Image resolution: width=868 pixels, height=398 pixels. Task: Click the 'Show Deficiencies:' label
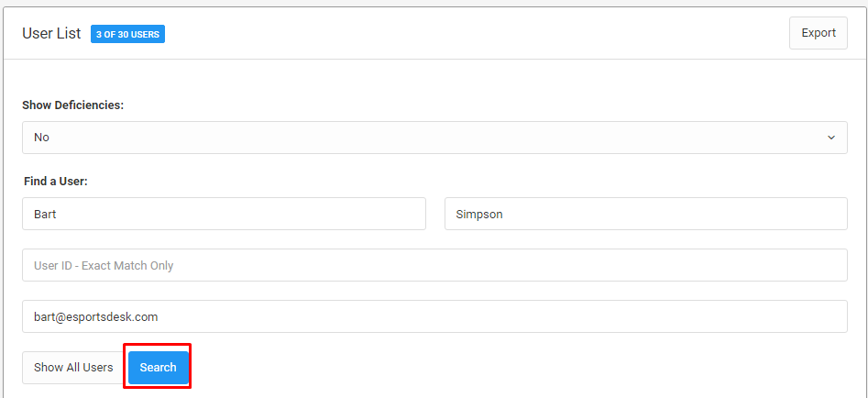(73, 105)
